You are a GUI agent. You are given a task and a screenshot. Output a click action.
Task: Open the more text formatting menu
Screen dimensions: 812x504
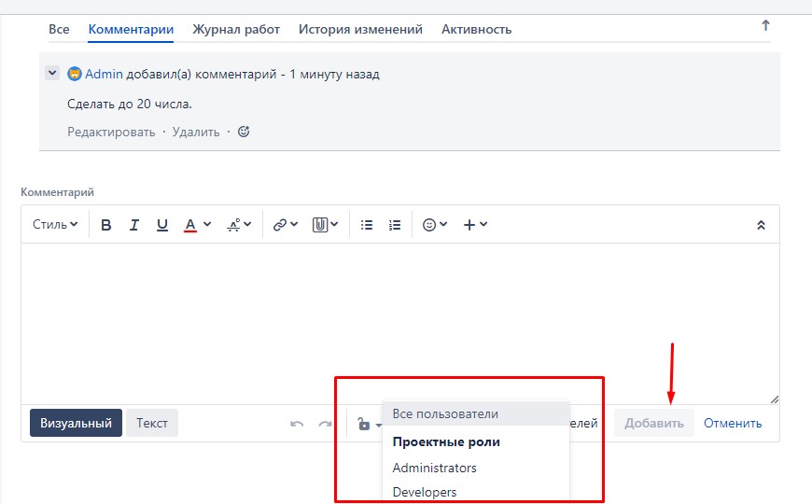click(239, 225)
